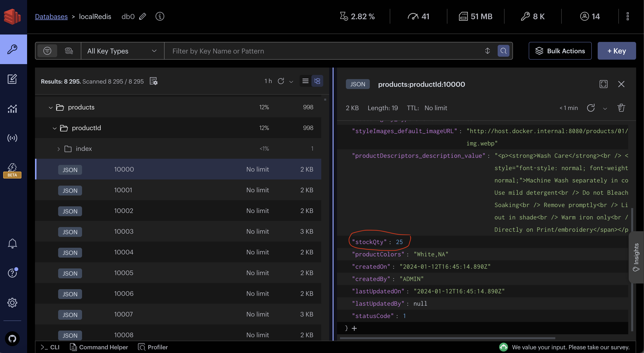Image resolution: width=644 pixels, height=353 pixels.
Task: Click the productColors value "White,NA"
Action: click(x=431, y=254)
